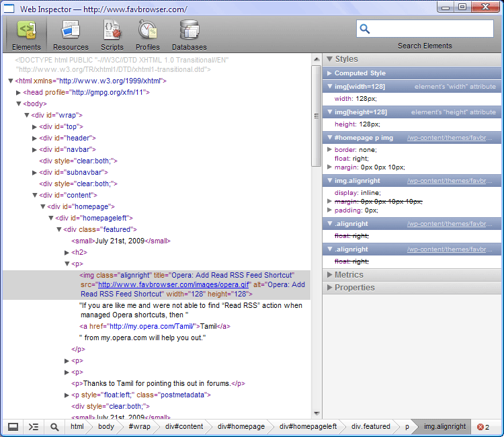This screenshot has height=437, width=504.
Task: Click the dock/undock window icon
Action: (x=13, y=427)
